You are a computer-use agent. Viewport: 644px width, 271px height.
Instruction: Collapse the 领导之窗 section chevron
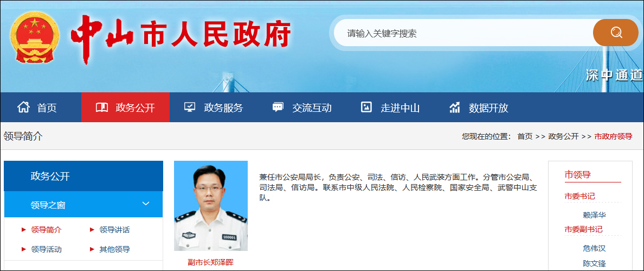pyautogui.click(x=146, y=204)
